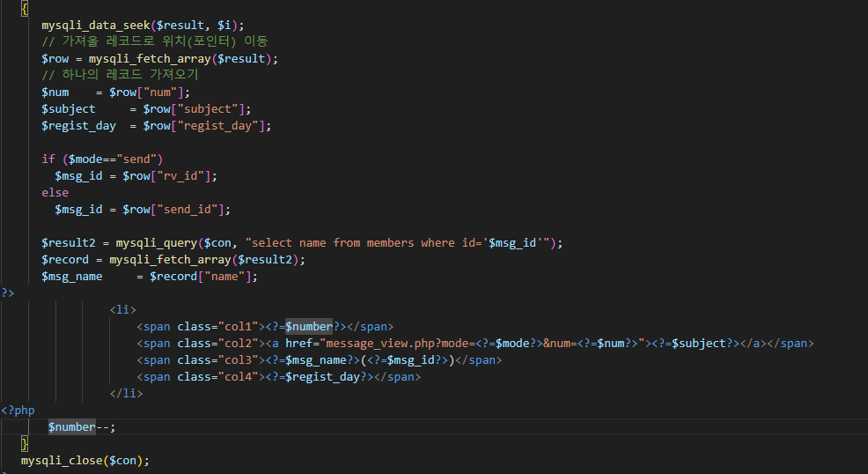Click the closing curly brace before mysqli_close
This screenshot has height=474, width=868.
25,443
